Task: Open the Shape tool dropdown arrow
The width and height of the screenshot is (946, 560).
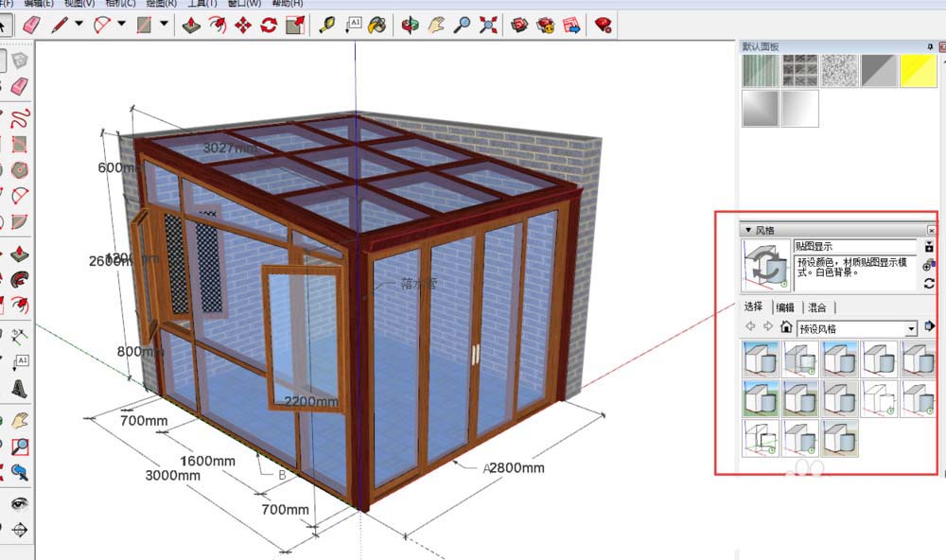Action: (164, 25)
